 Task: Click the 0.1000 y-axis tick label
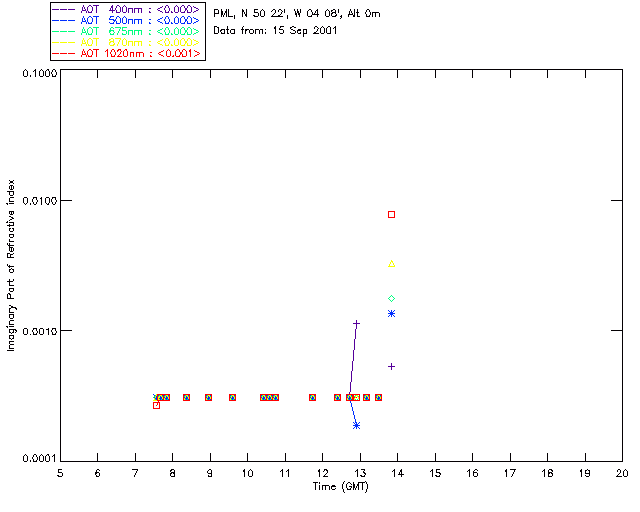point(39,73)
